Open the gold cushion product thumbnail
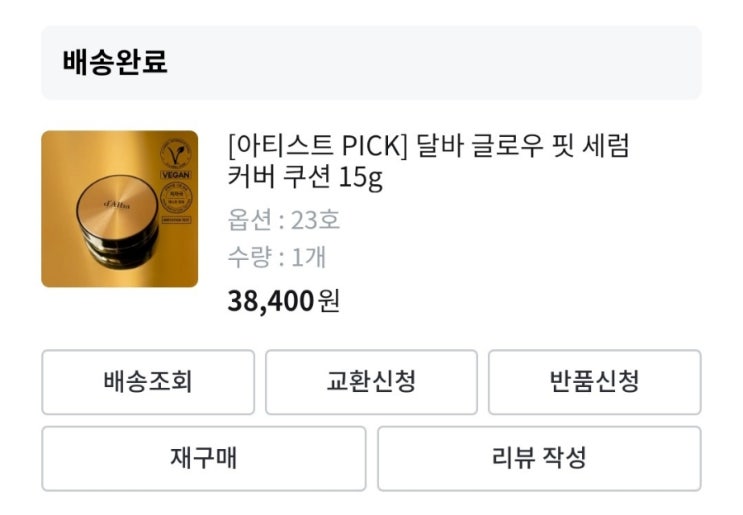 [x=119, y=209]
